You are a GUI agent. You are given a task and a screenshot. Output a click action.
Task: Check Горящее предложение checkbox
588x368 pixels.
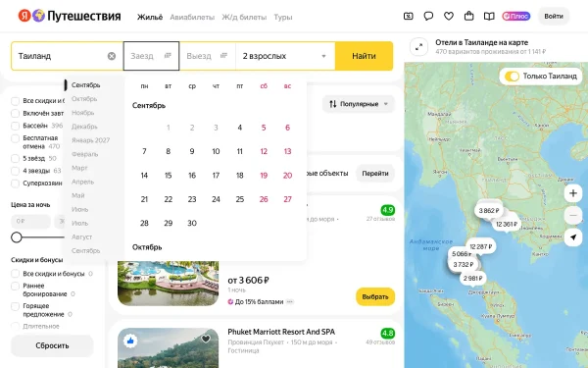coord(15,306)
